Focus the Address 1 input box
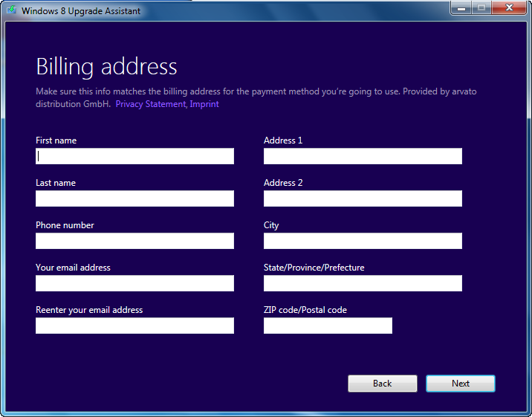The image size is (532, 417). (x=363, y=156)
